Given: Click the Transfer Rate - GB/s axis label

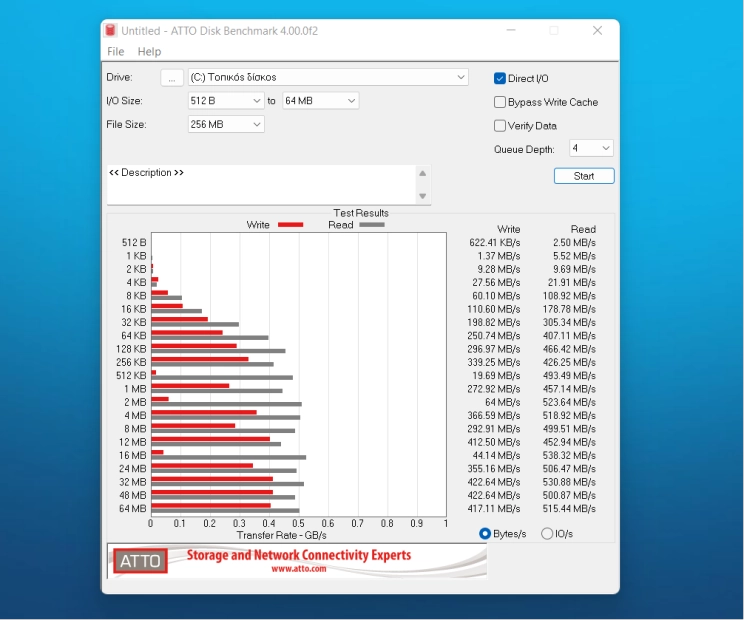Looking at the screenshot, I should coord(281,535).
